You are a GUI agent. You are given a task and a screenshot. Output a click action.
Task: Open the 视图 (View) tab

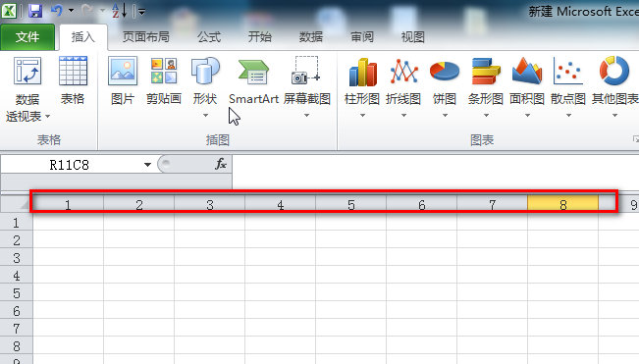pyautogui.click(x=412, y=37)
